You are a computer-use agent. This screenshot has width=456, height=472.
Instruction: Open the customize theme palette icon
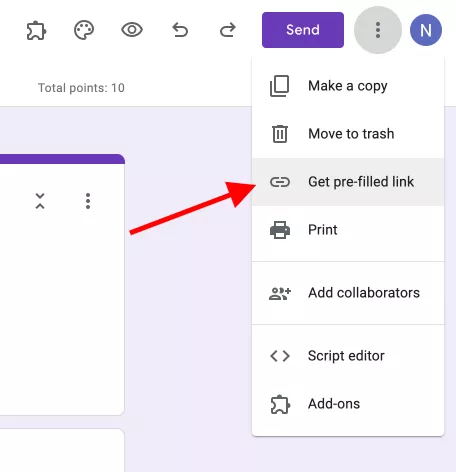tap(84, 30)
